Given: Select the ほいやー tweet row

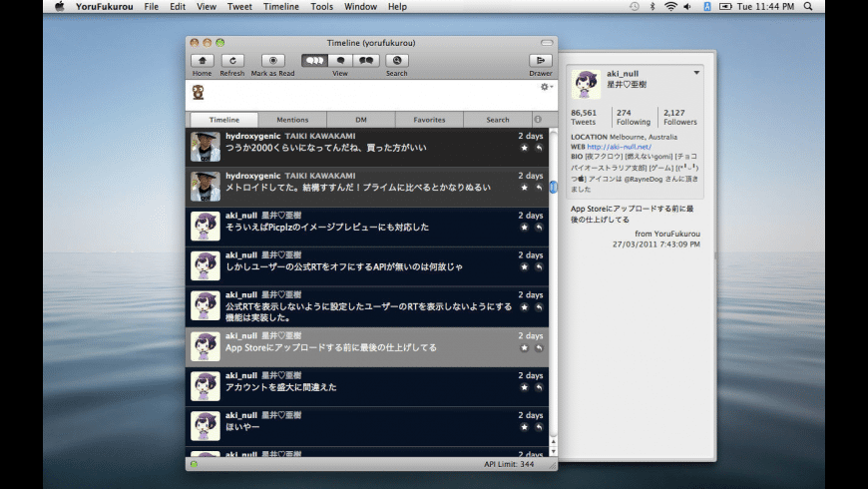Looking at the screenshot, I should pyautogui.click(x=367, y=427).
